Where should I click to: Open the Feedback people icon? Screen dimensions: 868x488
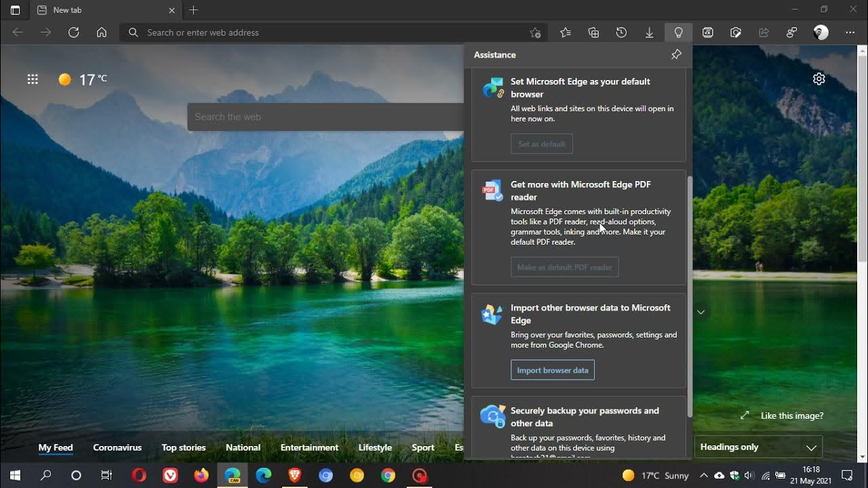(791, 33)
